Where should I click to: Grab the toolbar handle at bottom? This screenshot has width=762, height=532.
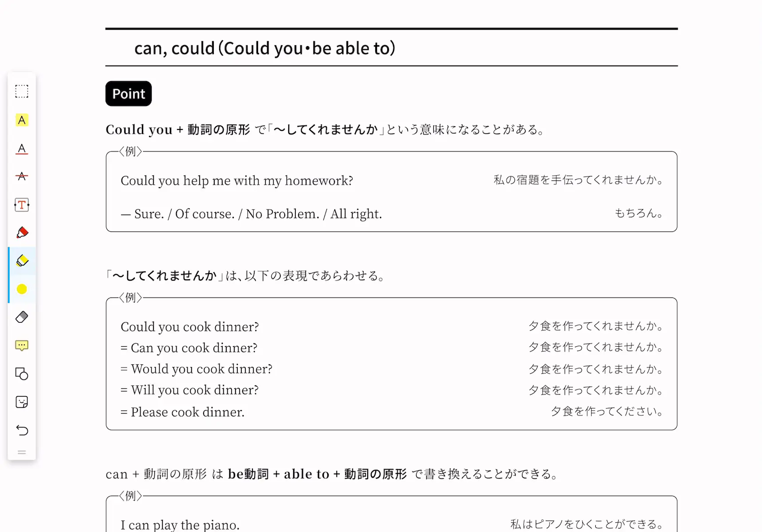coord(22,453)
